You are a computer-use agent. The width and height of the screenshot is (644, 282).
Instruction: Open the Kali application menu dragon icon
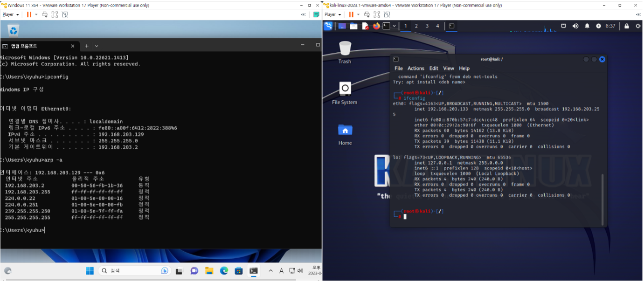328,26
